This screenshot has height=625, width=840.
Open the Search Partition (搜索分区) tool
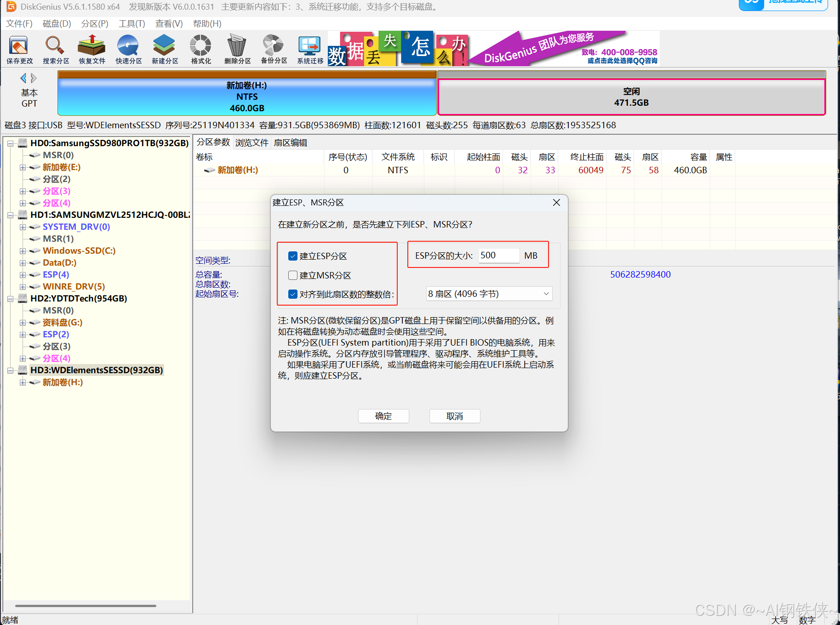click(56, 49)
